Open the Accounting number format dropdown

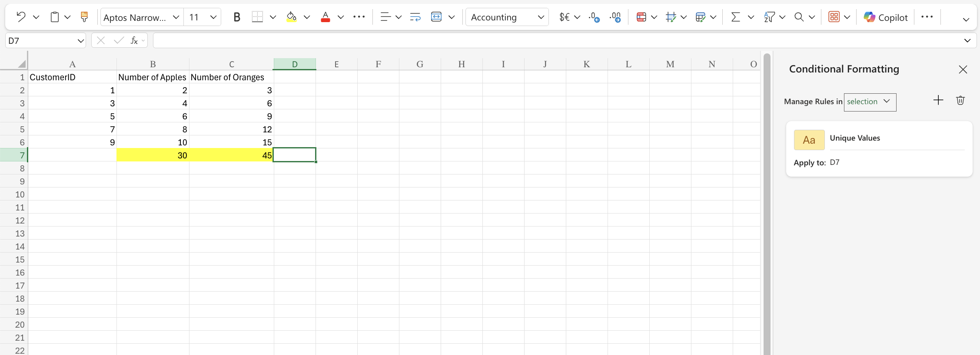[507, 17]
